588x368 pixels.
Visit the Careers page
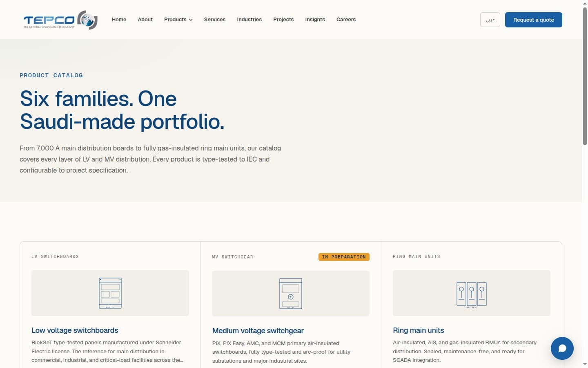[x=346, y=20]
